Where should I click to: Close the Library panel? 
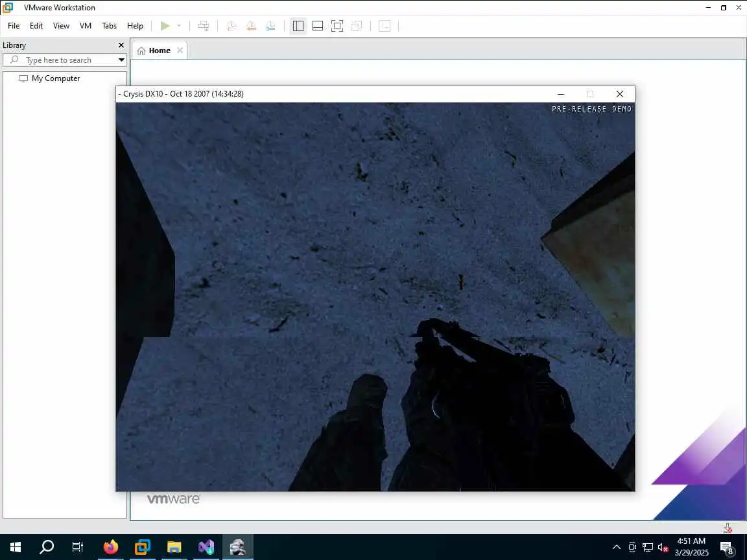pyautogui.click(x=121, y=45)
